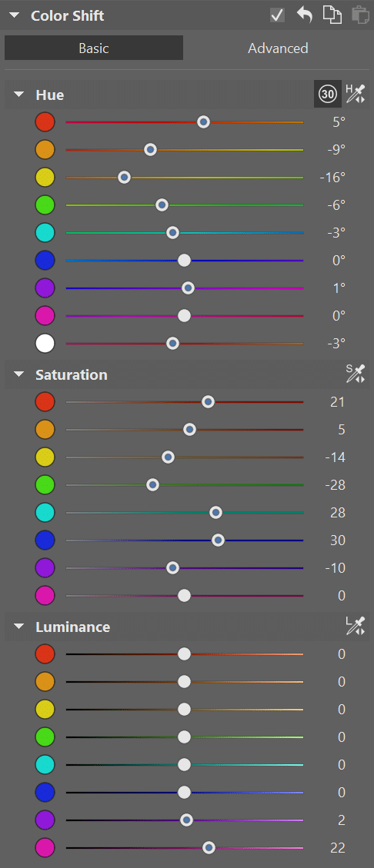
Task: Collapse the Color Shift panel
Action: [x=14, y=15]
